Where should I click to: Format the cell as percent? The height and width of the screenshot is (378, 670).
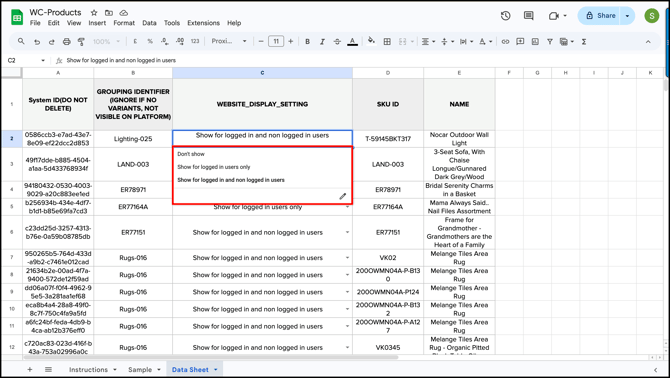pyautogui.click(x=150, y=41)
